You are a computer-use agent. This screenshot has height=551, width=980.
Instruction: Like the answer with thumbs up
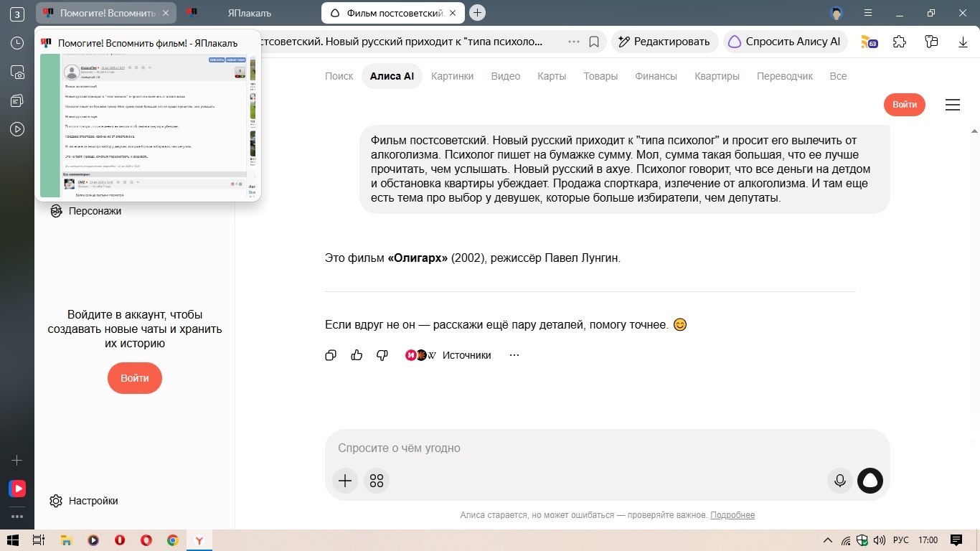click(x=357, y=355)
